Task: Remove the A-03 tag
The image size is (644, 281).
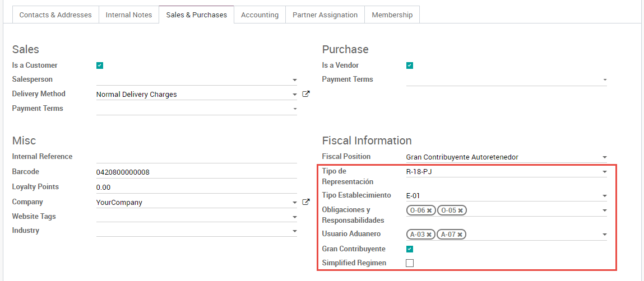Action: pos(429,235)
